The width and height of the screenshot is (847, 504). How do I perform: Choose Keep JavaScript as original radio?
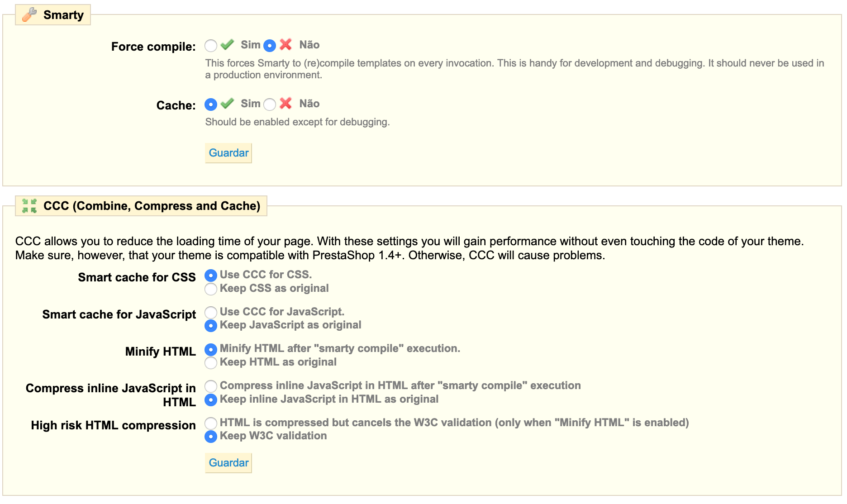point(211,326)
